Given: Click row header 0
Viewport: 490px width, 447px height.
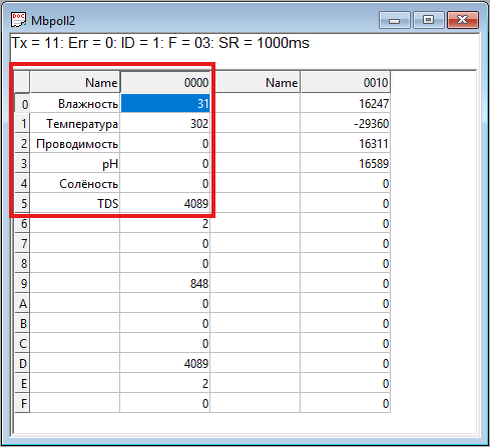Looking at the screenshot, I should (x=23, y=104).
